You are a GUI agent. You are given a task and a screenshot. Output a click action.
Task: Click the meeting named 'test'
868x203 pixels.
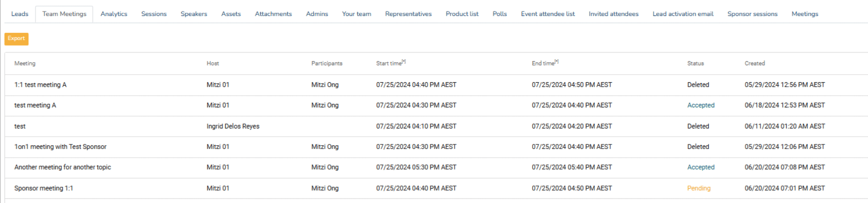(20, 126)
